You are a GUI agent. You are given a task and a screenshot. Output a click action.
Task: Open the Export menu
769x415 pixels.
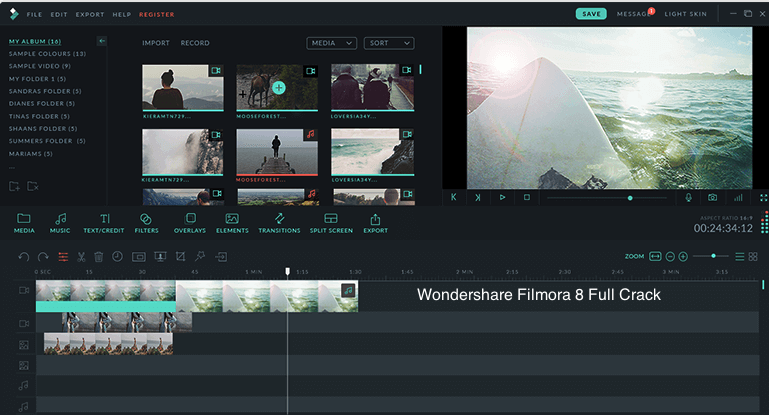coord(90,15)
